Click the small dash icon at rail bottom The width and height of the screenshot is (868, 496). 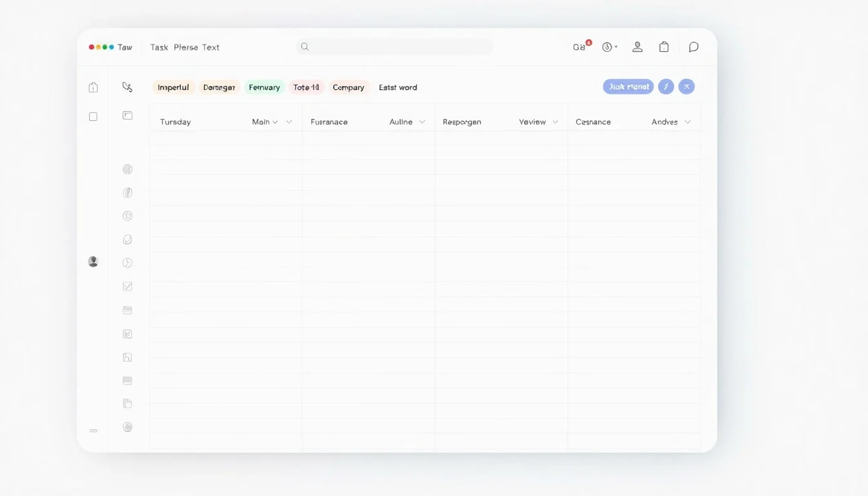pos(93,430)
